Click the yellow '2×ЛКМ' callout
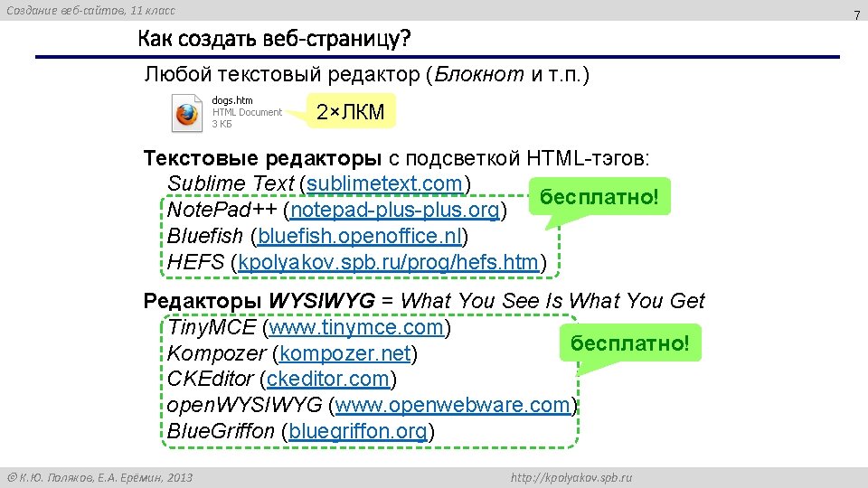 [x=351, y=111]
